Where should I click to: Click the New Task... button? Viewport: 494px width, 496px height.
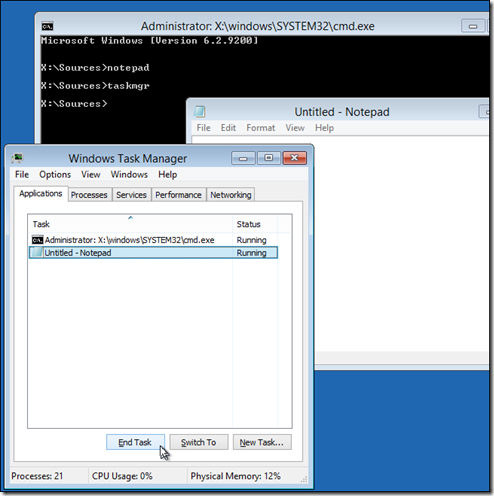(x=262, y=442)
